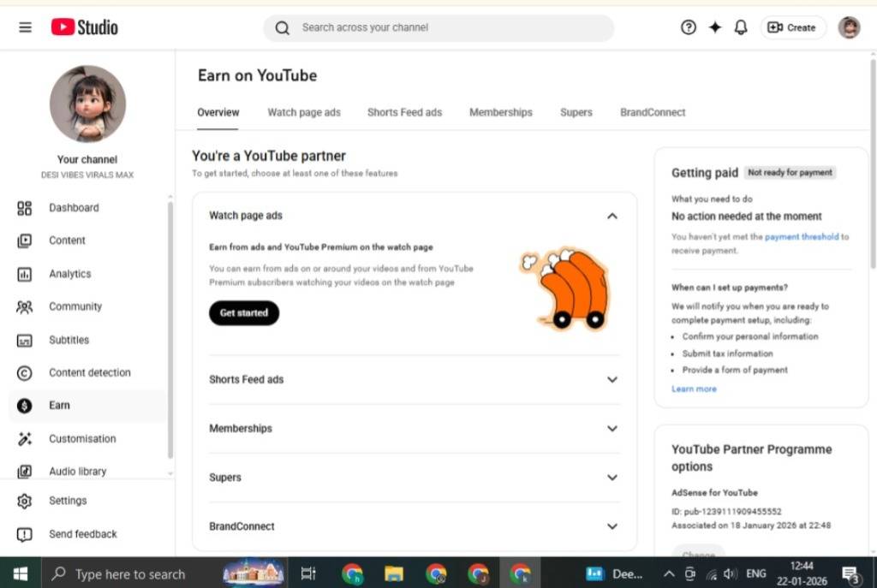The image size is (877, 588).
Task: Switch to the BrandConnect tab
Action: (x=653, y=112)
